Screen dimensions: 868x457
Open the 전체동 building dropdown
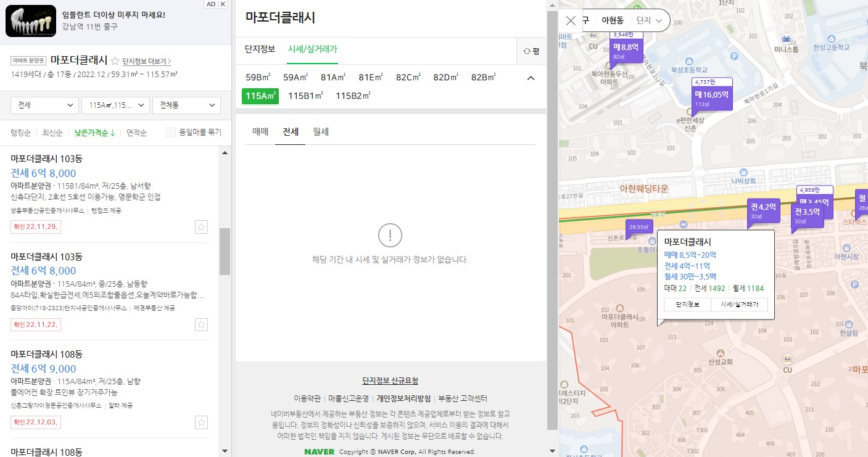(x=186, y=105)
